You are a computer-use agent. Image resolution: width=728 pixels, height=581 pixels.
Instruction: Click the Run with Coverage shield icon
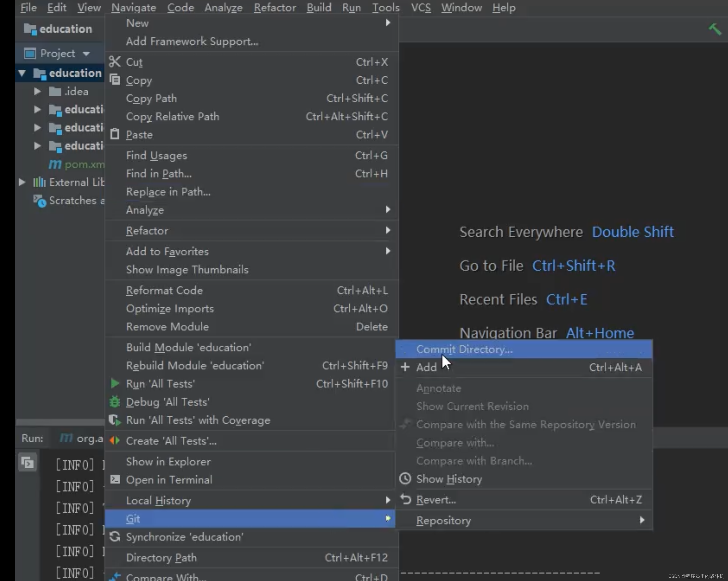(x=115, y=420)
